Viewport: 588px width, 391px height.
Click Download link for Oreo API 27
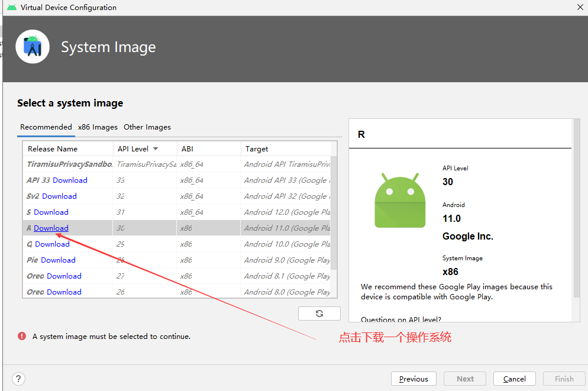tap(64, 276)
